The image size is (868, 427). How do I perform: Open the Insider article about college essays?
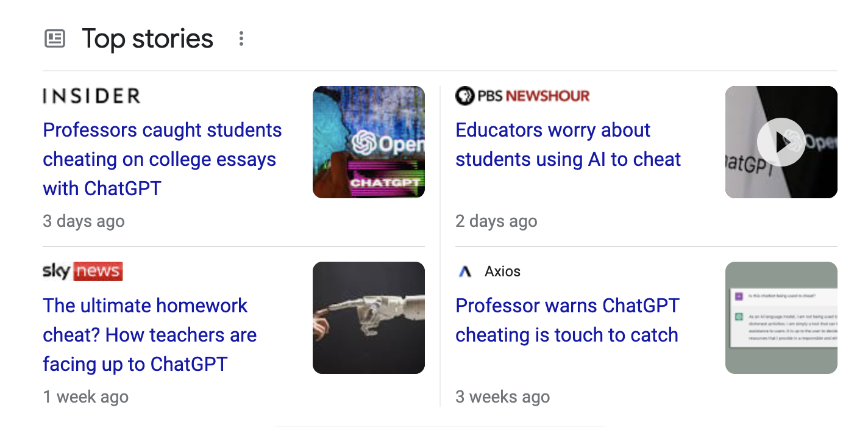pyautogui.click(x=162, y=159)
